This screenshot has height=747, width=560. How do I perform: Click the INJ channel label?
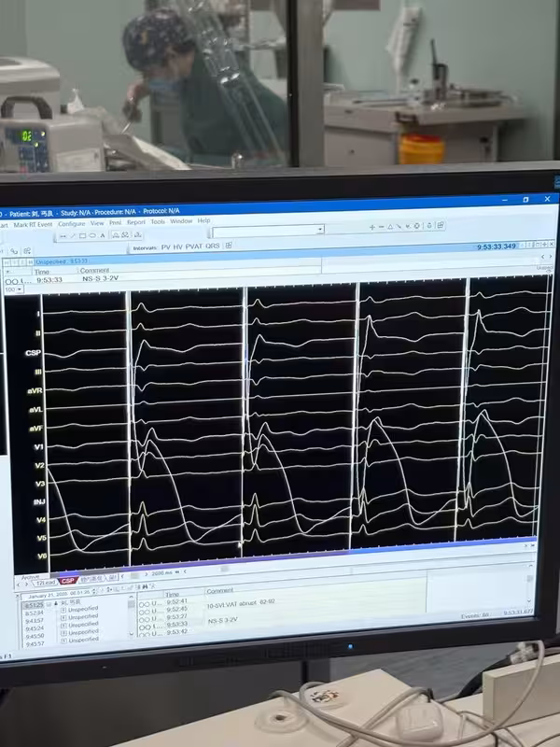(39, 501)
